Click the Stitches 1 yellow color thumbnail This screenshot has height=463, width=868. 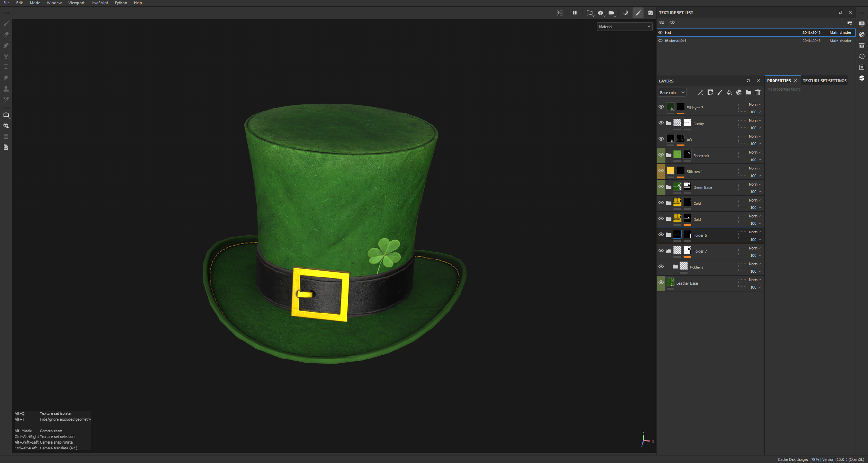[x=670, y=171]
